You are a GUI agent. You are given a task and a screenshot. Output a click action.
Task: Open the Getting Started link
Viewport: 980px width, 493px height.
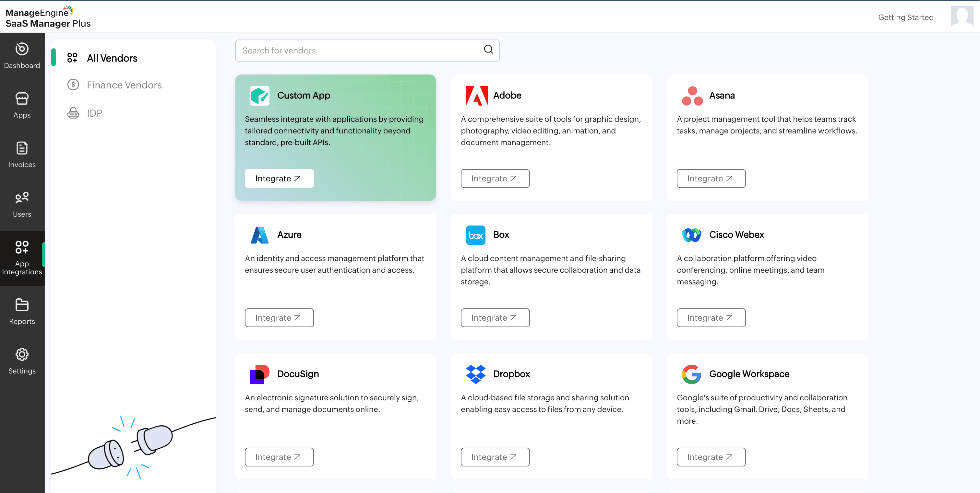pos(905,17)
